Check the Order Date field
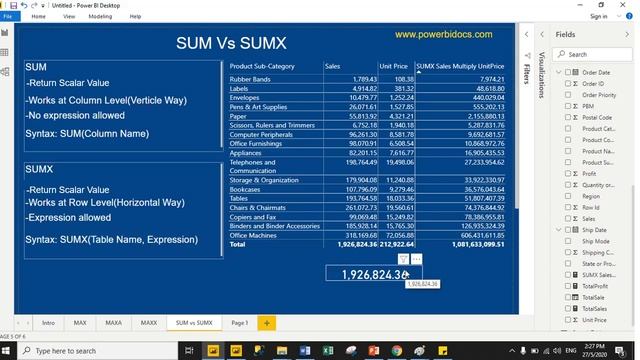640x360 pixels. [568, 72]
